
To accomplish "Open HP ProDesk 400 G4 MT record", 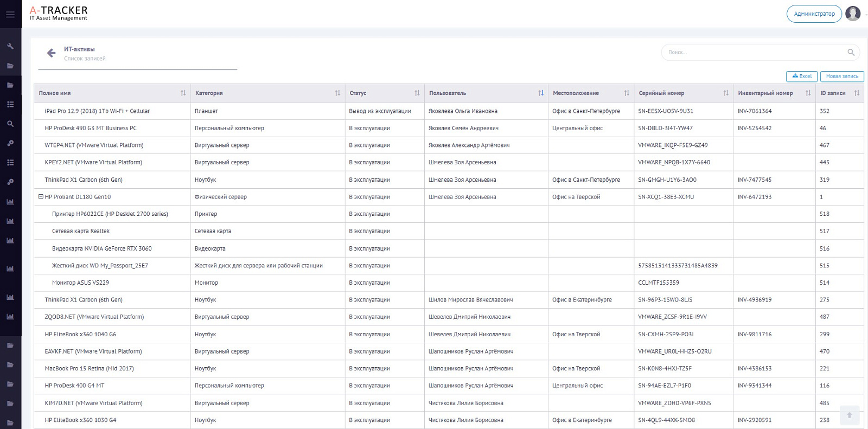I will (74, 386).
